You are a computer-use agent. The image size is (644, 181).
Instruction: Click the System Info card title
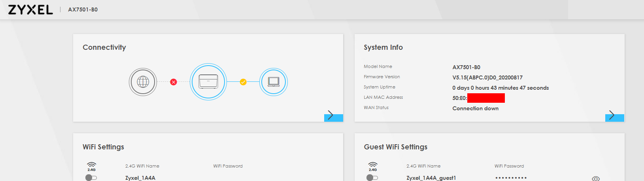click(383, 47)
